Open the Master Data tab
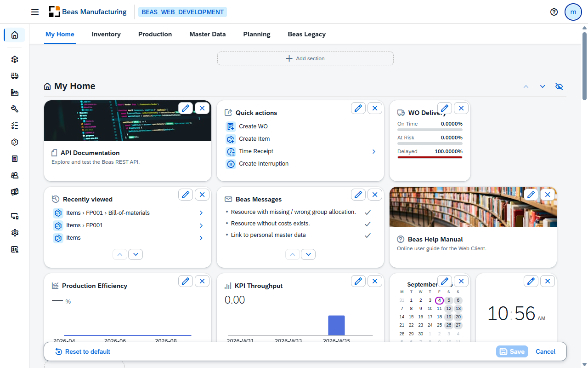This screenshot has height=368, width=588. 208,34
